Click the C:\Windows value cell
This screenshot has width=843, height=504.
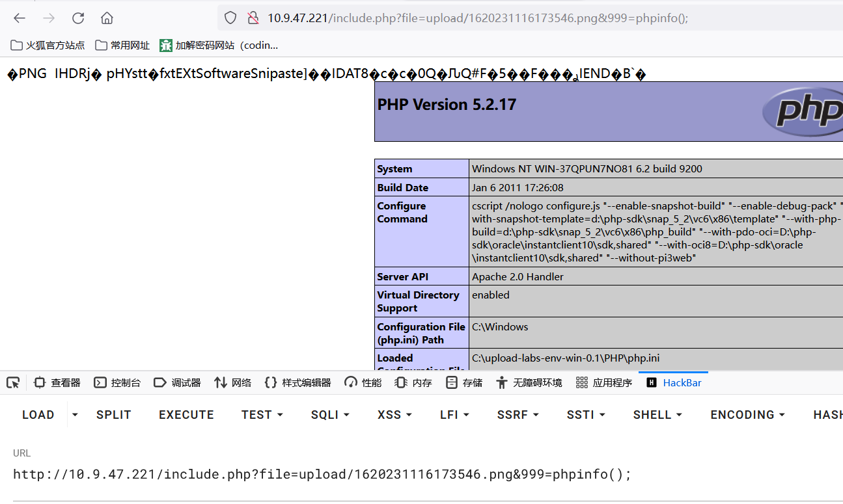point(656,333)
